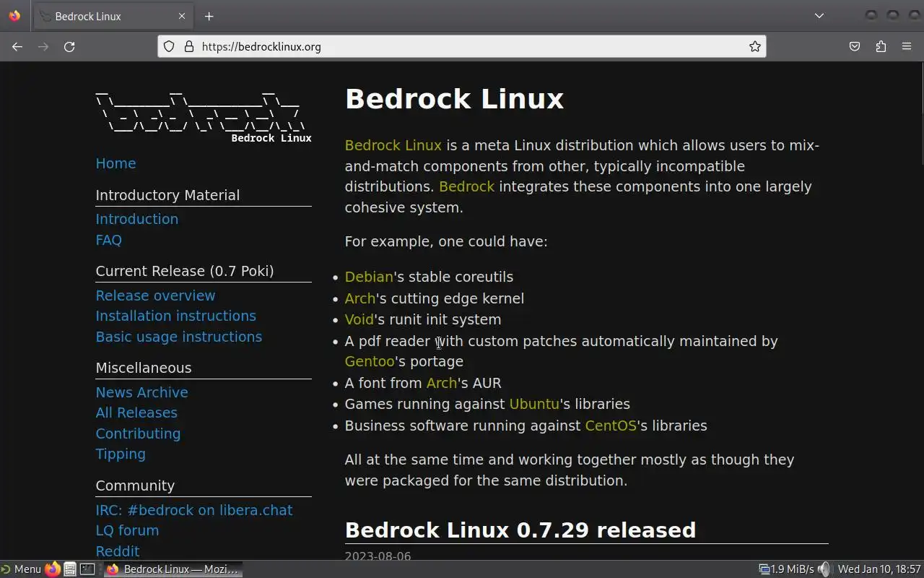Launch Firefox from the taskbar launcher
924x578 pixels.
point(53,569)
